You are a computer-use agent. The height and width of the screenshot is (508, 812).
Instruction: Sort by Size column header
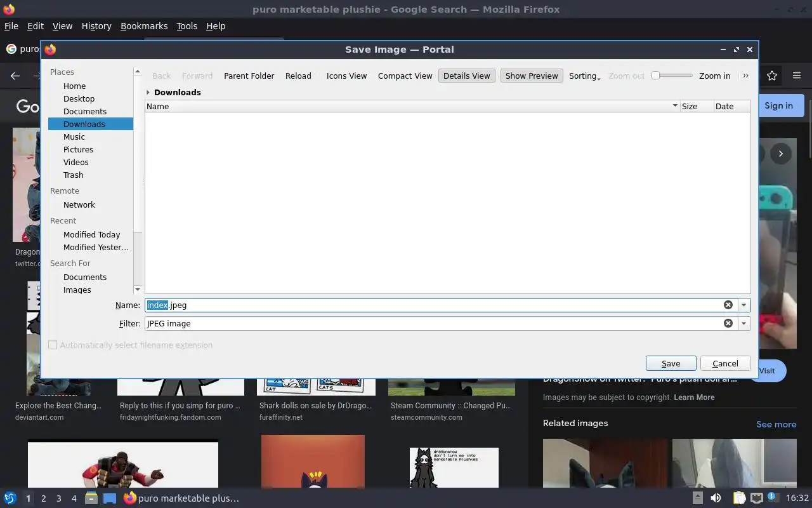tap(696, 106)
